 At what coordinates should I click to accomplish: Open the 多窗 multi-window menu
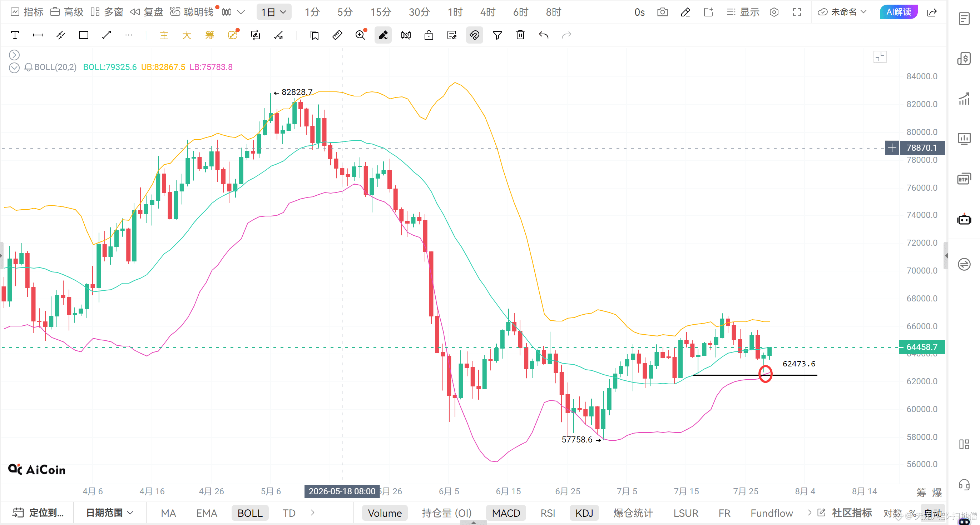[107, 12]
